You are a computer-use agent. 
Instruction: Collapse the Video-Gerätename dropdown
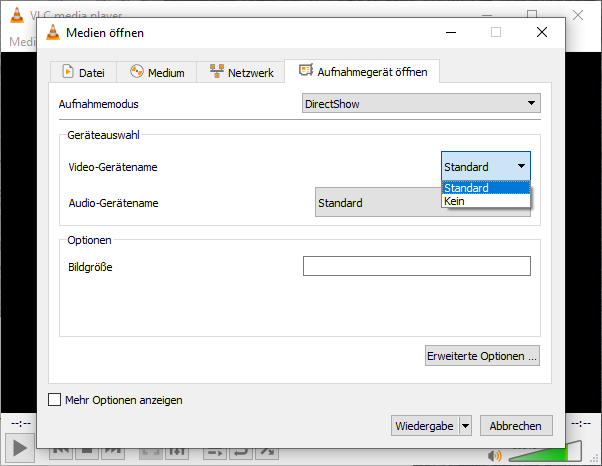coord(485,167)
